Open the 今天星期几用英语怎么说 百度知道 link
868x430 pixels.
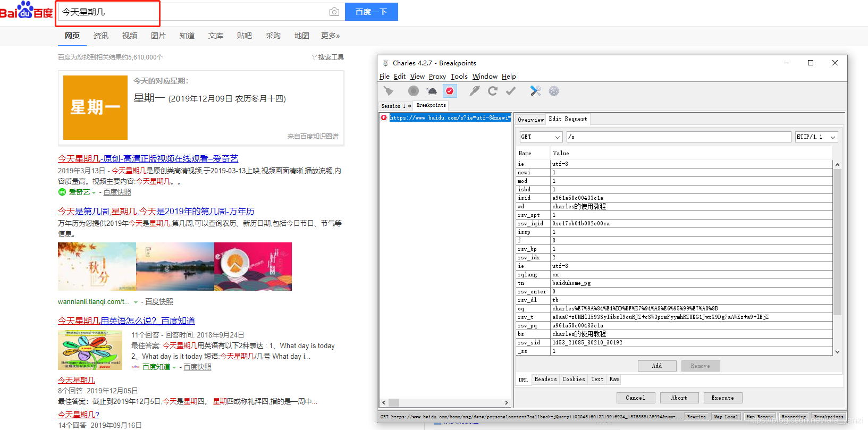point(127,321)
